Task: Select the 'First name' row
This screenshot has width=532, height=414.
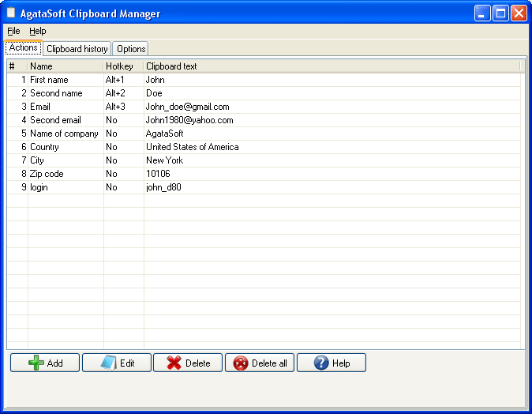Action: tap(264, 80)
